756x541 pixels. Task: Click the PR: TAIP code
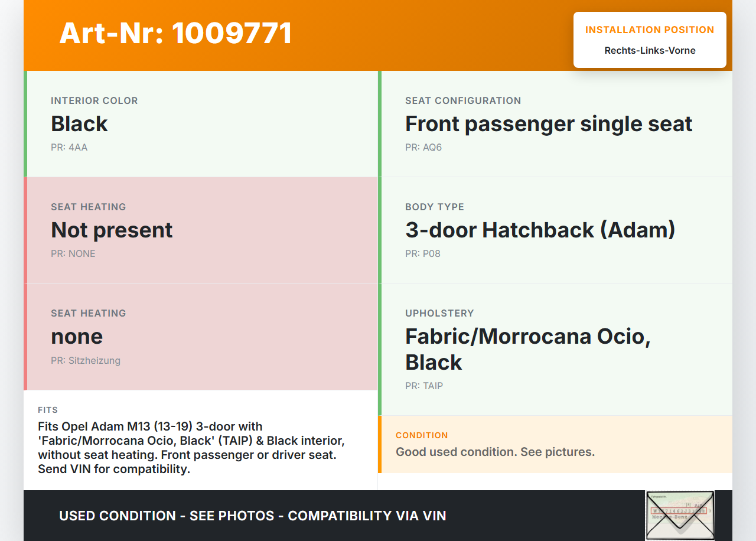point(423,386)
